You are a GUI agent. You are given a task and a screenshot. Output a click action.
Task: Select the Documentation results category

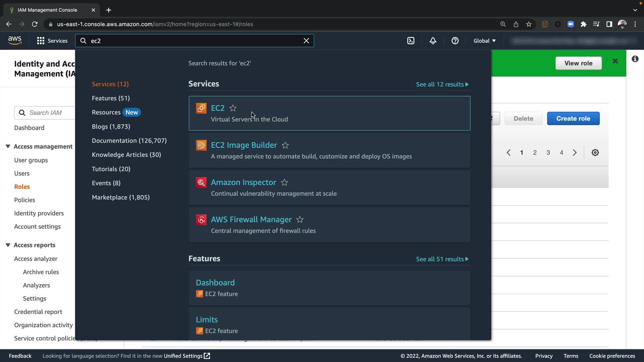point(129,141)
